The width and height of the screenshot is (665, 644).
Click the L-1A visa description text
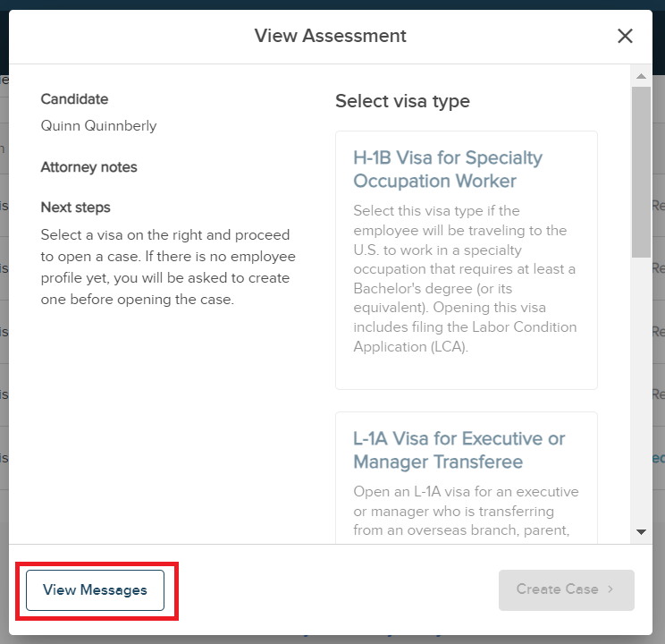[465, 512]
